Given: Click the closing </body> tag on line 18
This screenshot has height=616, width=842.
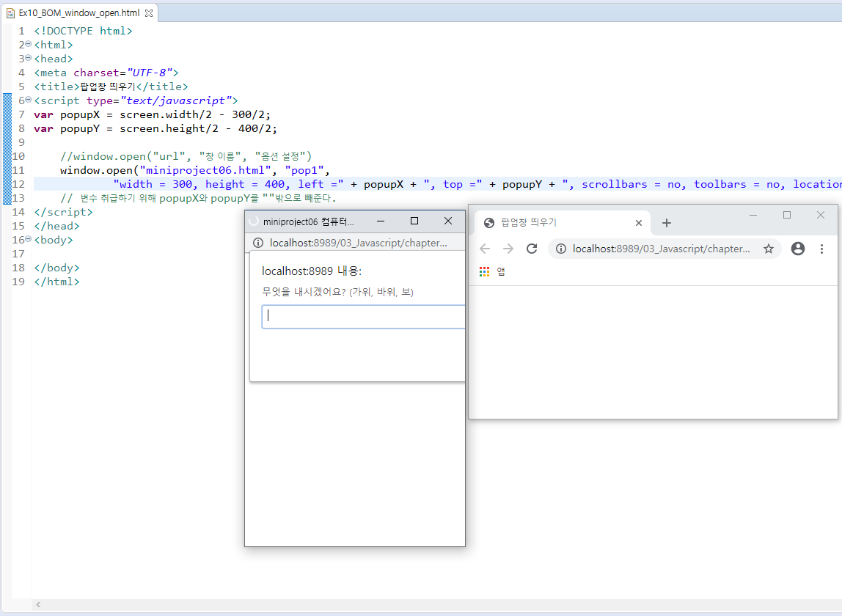Looking at the screenshot, I should [x=56, y=268].
